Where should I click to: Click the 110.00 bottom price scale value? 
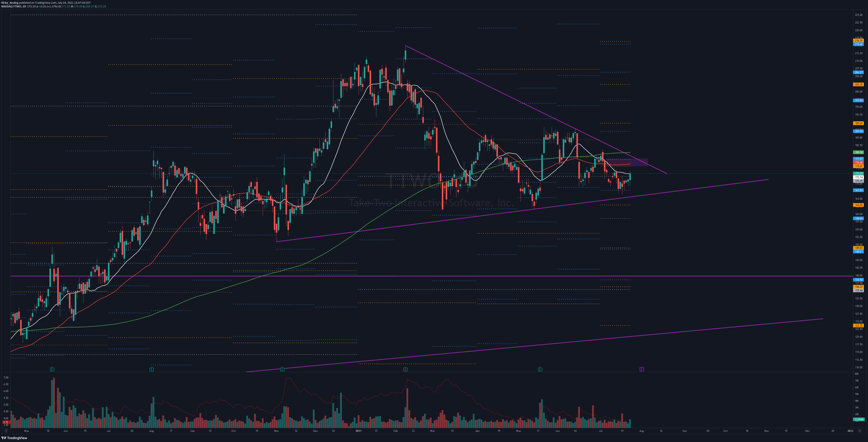[x=858, y=367]
